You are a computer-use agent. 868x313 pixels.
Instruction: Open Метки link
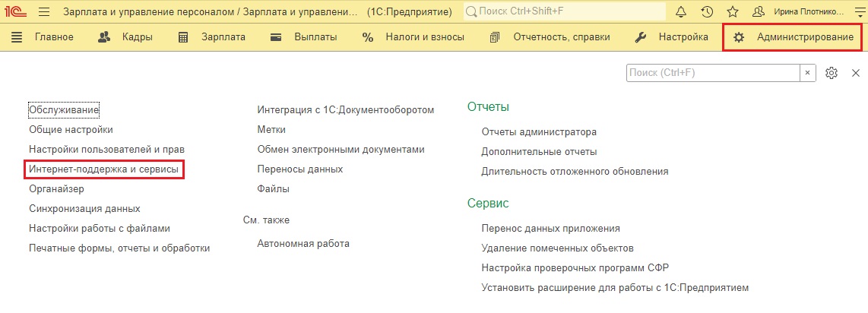tap(271, 130)
